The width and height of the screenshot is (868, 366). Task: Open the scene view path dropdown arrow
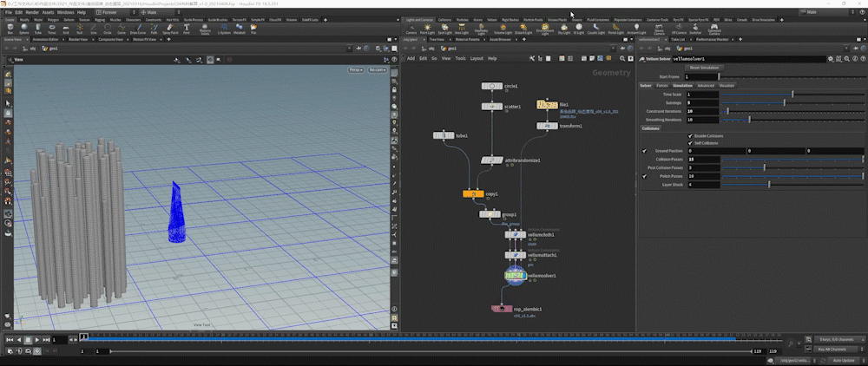[350, 49]
